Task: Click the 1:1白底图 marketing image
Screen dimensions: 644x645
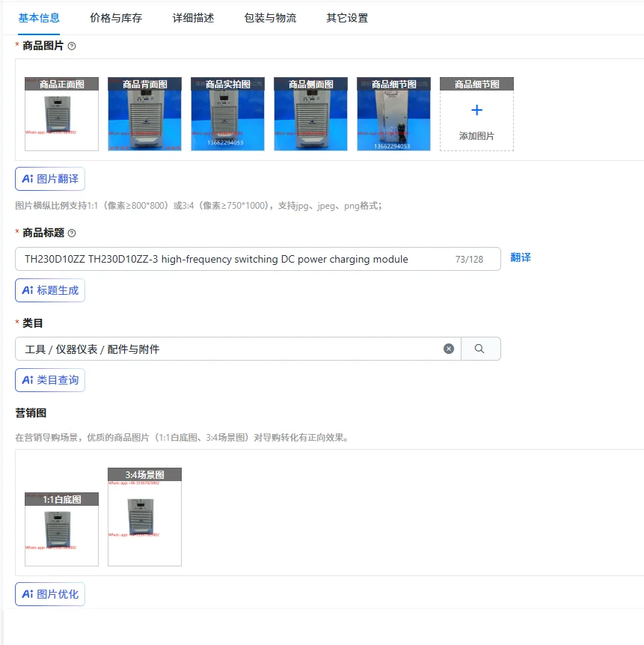Action: click(x=61, y=530)
